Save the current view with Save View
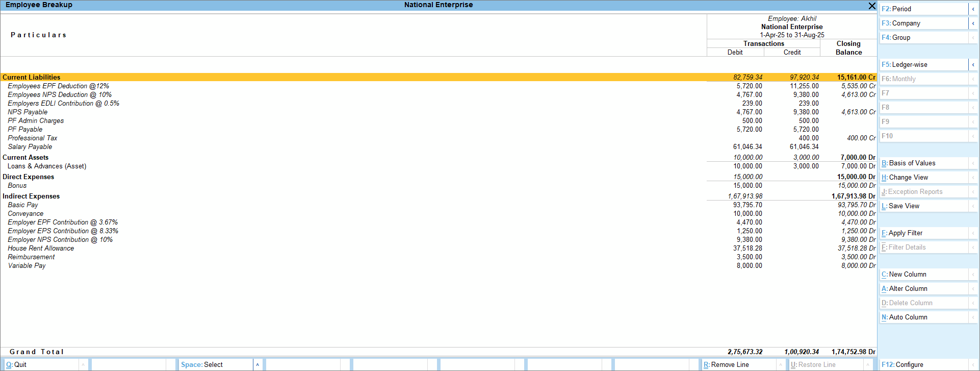This screenshot has height=371, width=980. [923, 206]
